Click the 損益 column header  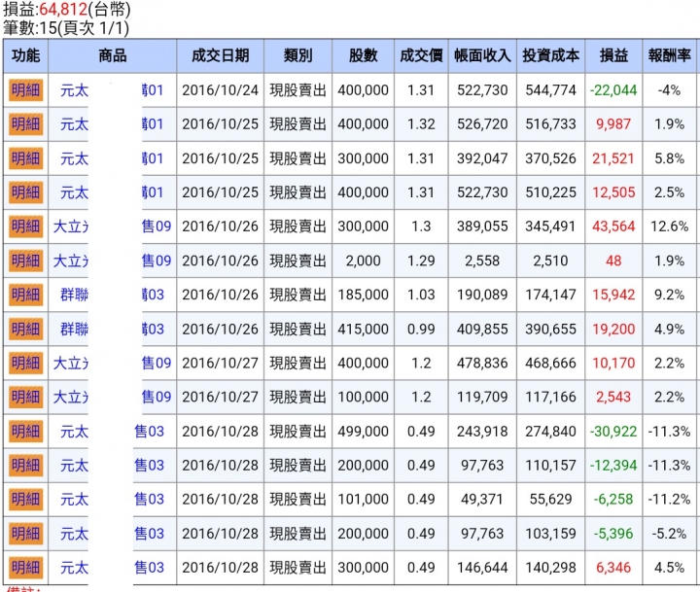pyautogui.click(x=613, y=55)
